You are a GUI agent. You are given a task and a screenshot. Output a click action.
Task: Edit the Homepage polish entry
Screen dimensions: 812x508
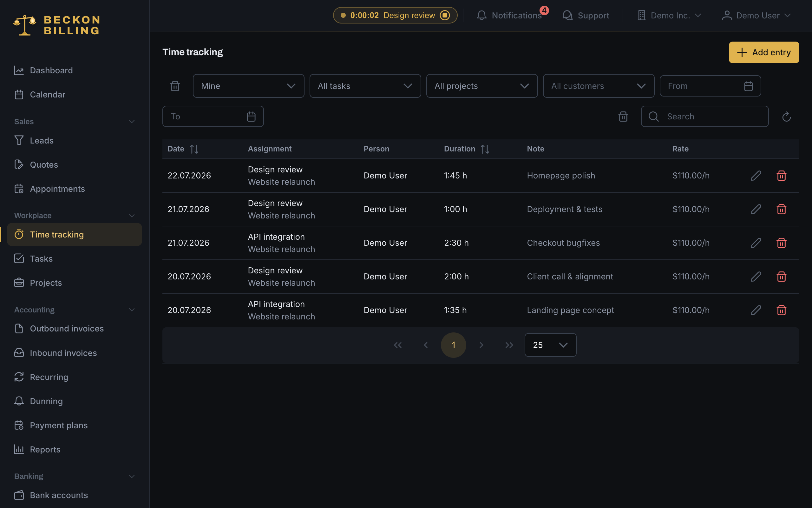pos(756,176)
